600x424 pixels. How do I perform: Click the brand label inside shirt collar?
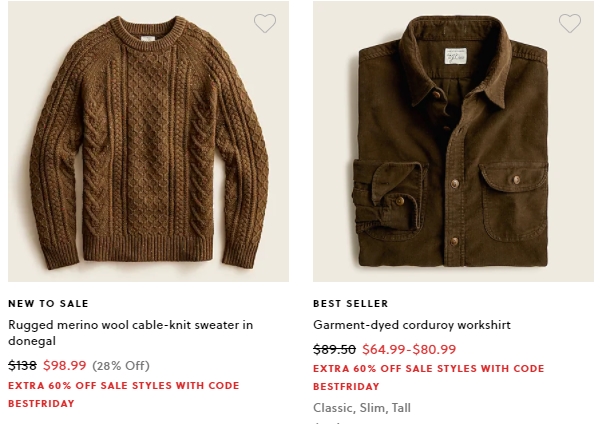click(x=455, y=56)
